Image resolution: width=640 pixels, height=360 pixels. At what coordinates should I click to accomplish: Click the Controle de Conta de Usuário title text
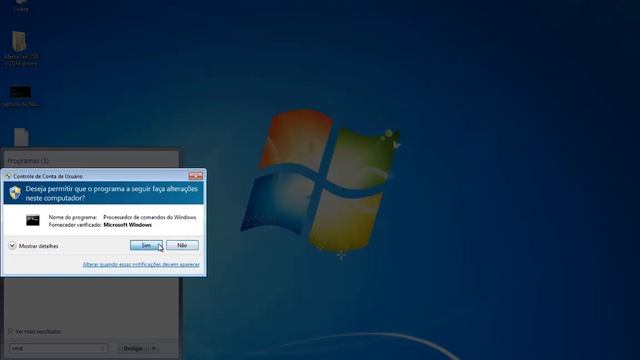click(48, 176)
